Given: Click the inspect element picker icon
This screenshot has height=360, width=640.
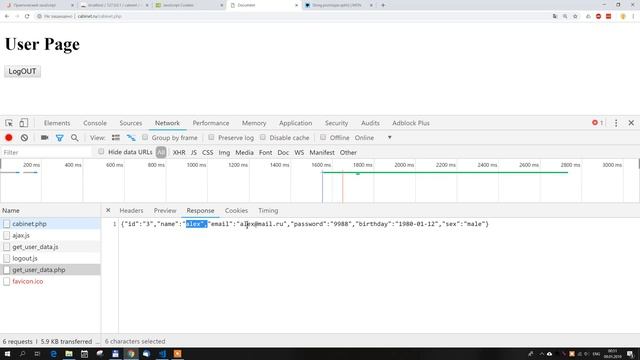Looking at the screenshot, I should tap(9, 123).
